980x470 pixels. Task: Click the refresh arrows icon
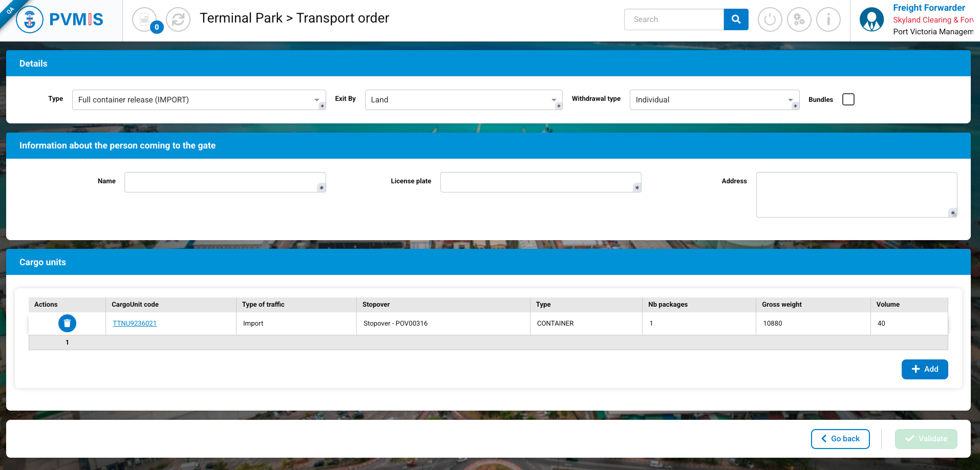(178, 19)
